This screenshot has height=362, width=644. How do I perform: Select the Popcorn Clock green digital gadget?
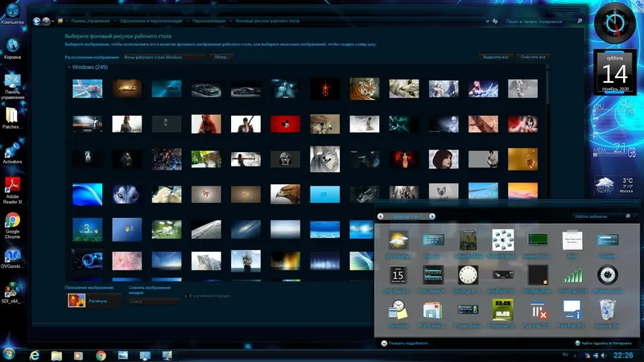pos(502,314)
